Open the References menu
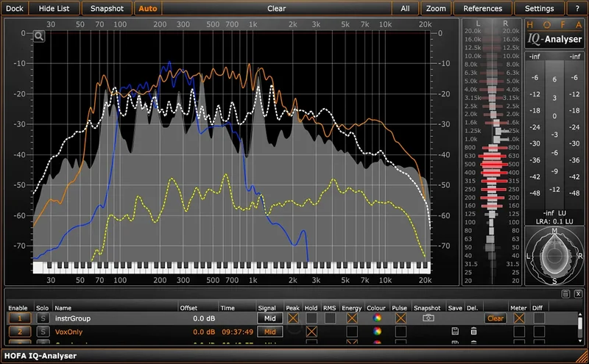Viewport: 589px width, 364px height. [483, 8]
